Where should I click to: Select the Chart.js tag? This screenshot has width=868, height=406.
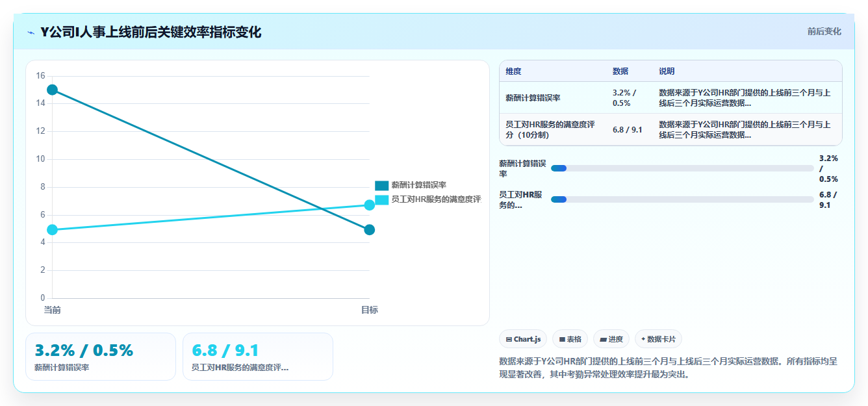[x=523, y=339]
